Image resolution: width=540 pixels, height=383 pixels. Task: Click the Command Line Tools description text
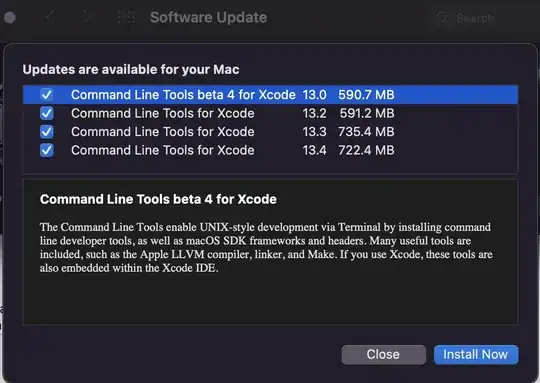[x=266, y=247]
